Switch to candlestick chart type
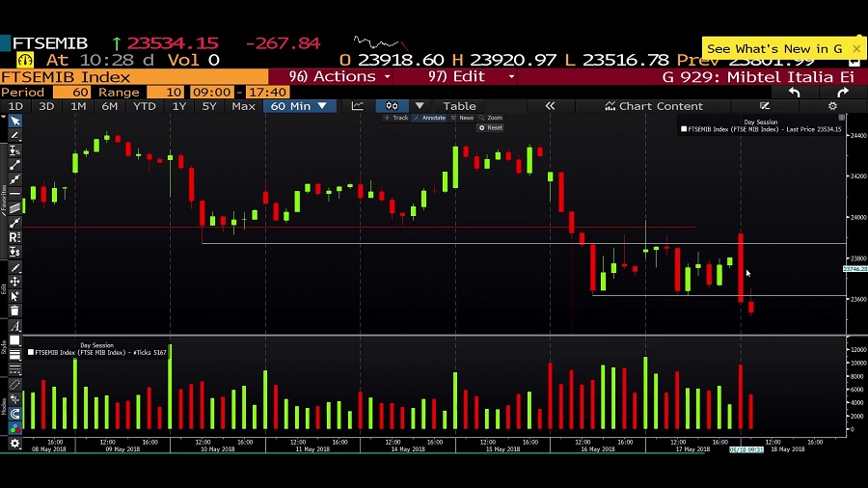Screen dimensions: 868x488 coord(392,106)
